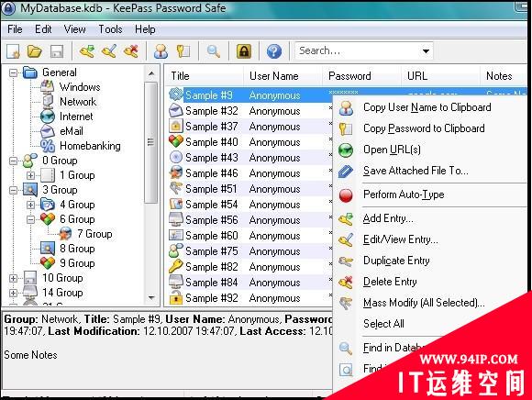
Task: Collapse the 3 Group tree node
Action: 13,190
